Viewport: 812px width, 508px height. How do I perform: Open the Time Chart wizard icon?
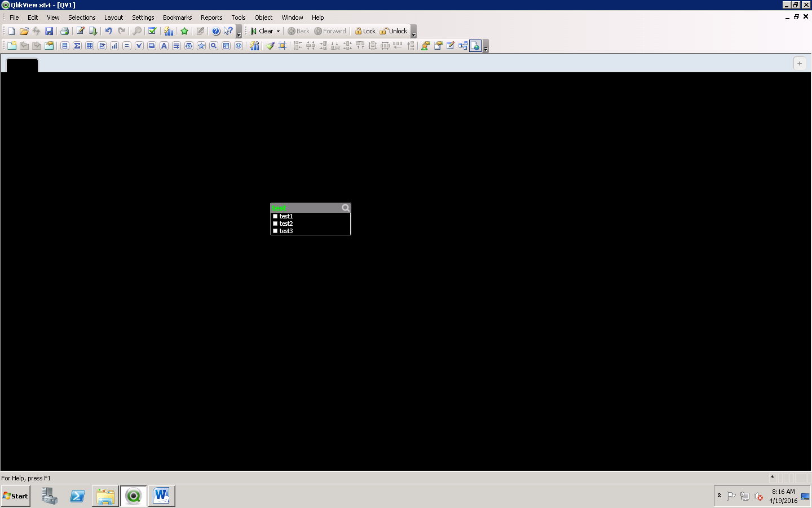click(x=254, y=46)
